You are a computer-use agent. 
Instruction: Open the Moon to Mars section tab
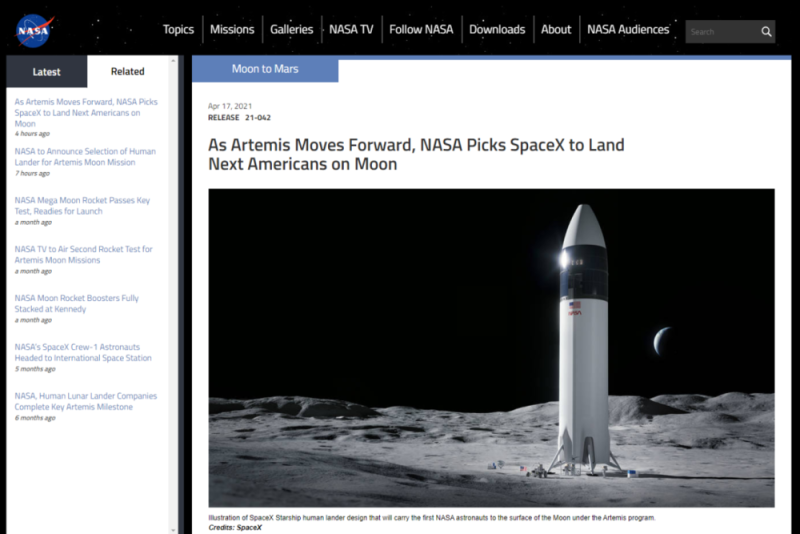click(265, 69)
